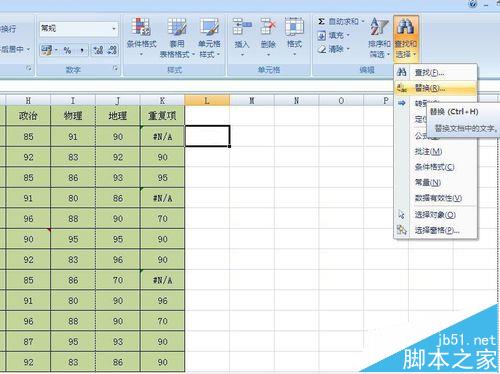500x374 pixels.
Task: Choose Data Validation (数据有效性) menu entry
Action: (x=435, y=198)
